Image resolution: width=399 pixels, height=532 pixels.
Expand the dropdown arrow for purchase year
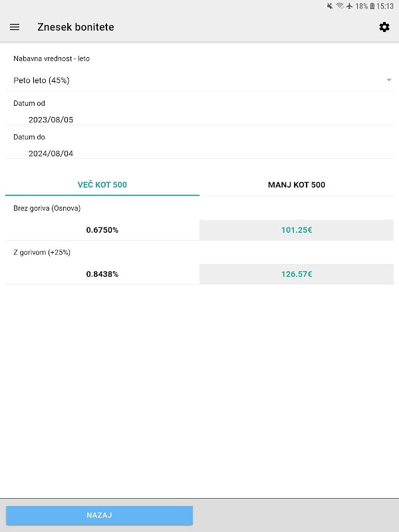[x=388, y=80]
